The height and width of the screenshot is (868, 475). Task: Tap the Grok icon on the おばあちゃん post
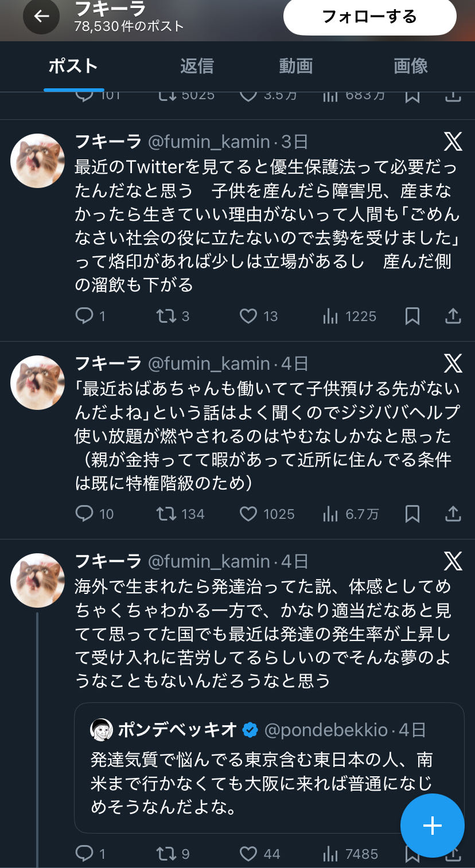453,363
